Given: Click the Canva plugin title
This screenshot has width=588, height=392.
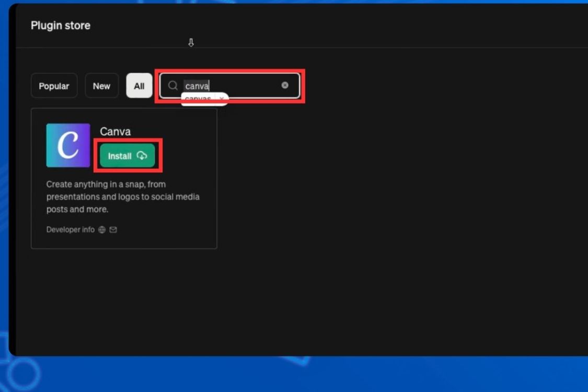Looking at the screenshot, I should (115, 132).
